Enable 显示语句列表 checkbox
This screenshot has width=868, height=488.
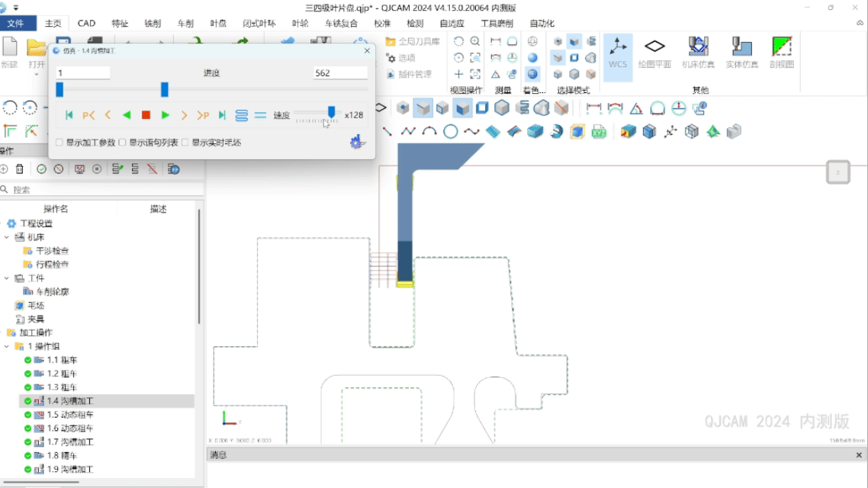tap(123, 143)
